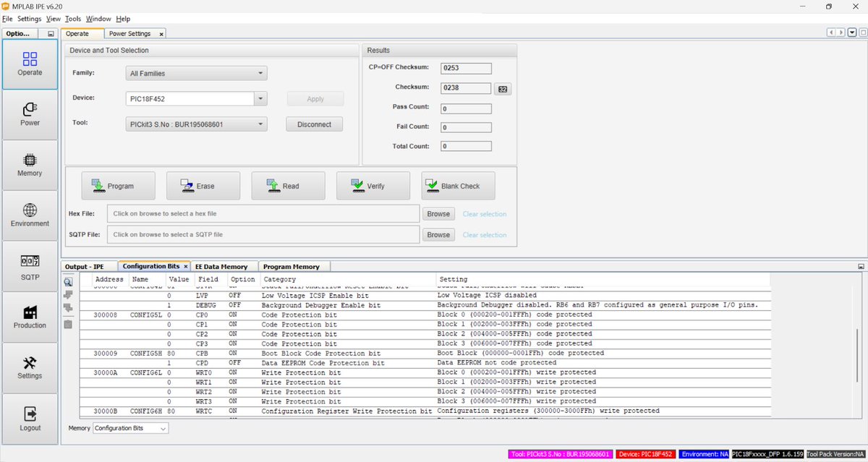868x462 pixels.
Task: Select the Production sidebar icon
Action: click(x=30, y=317)
